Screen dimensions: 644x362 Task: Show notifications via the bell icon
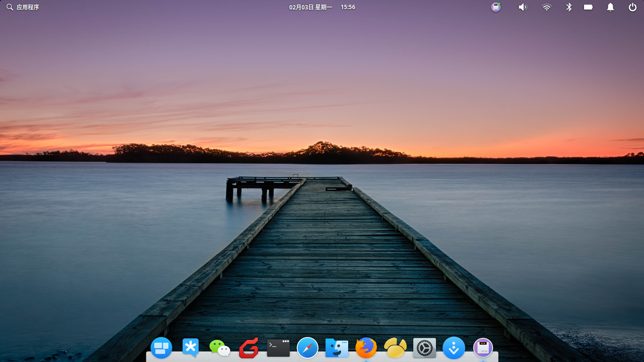[611, 7]
